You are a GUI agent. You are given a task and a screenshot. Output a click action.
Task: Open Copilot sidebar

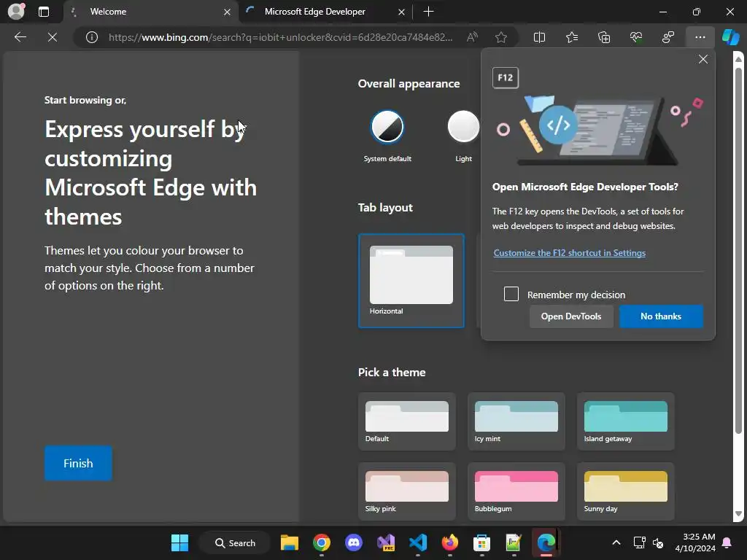730,37
